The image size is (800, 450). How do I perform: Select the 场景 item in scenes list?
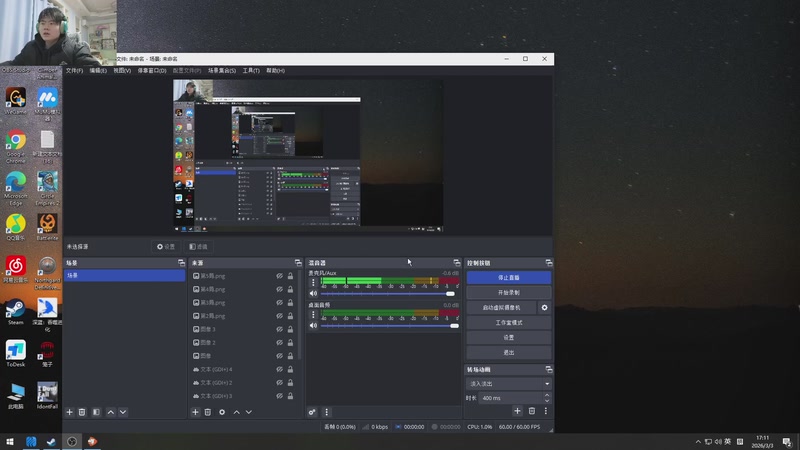124,276
